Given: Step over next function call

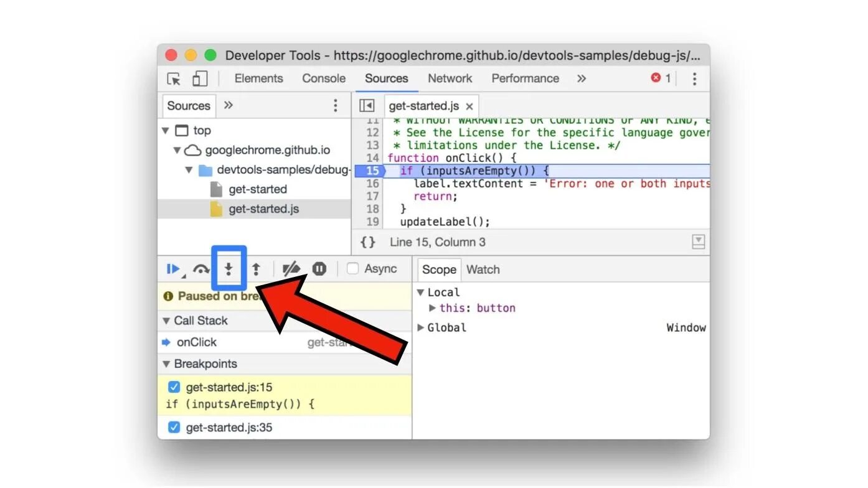Looking at the screenshot, I should pos(201,269).
